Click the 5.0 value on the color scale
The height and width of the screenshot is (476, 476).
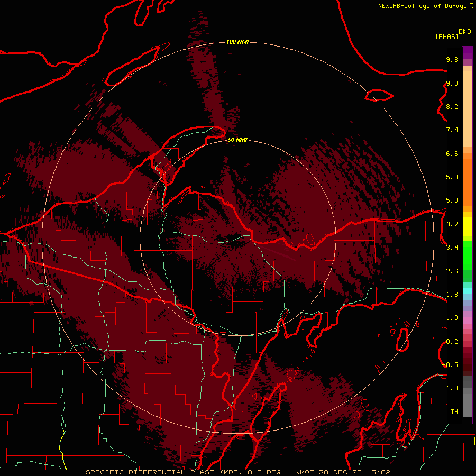click(452, 200)
